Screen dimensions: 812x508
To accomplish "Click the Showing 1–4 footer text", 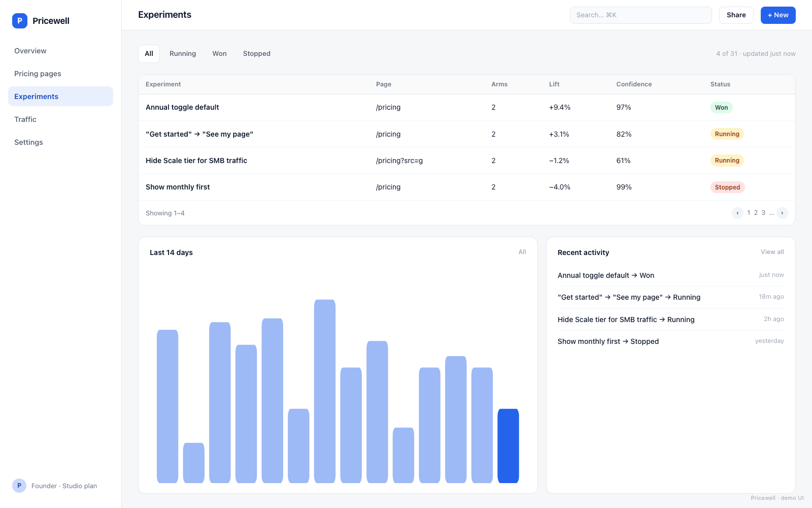I will (165, 213).
